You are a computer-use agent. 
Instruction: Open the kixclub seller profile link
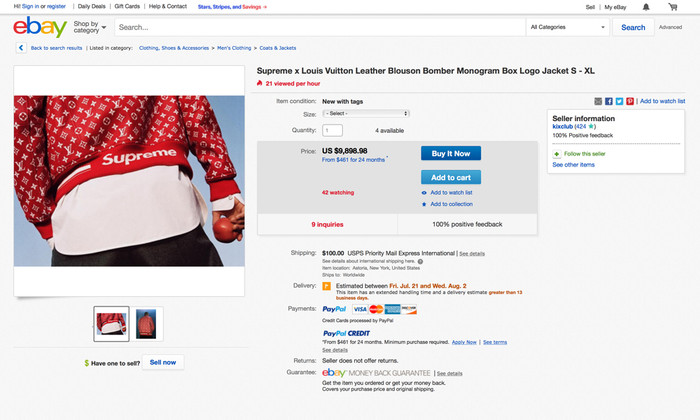click(x=562, y=127)
